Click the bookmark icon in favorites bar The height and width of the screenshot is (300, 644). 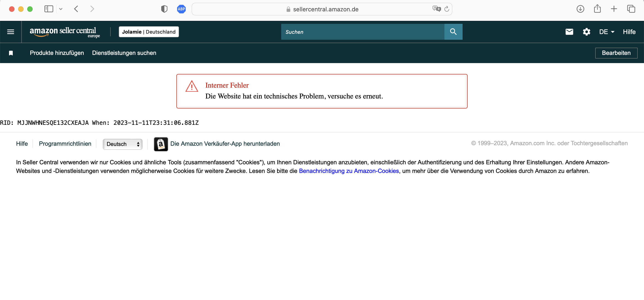point(11,53)
